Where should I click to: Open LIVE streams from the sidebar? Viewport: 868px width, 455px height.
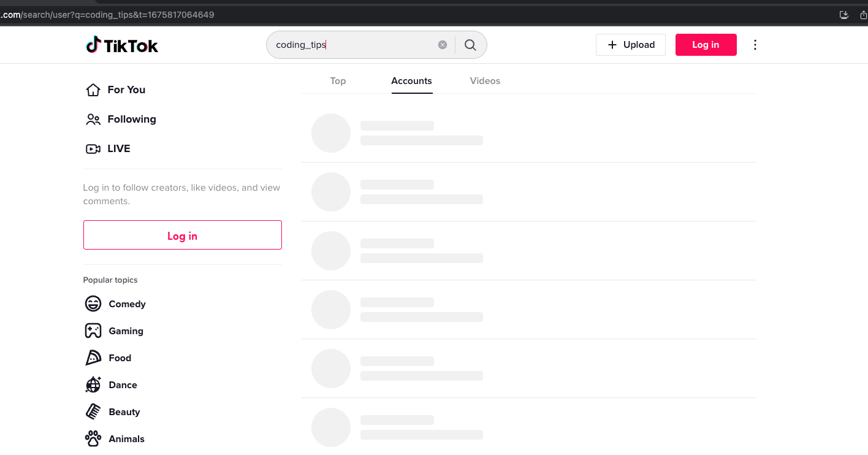point(93,148)
